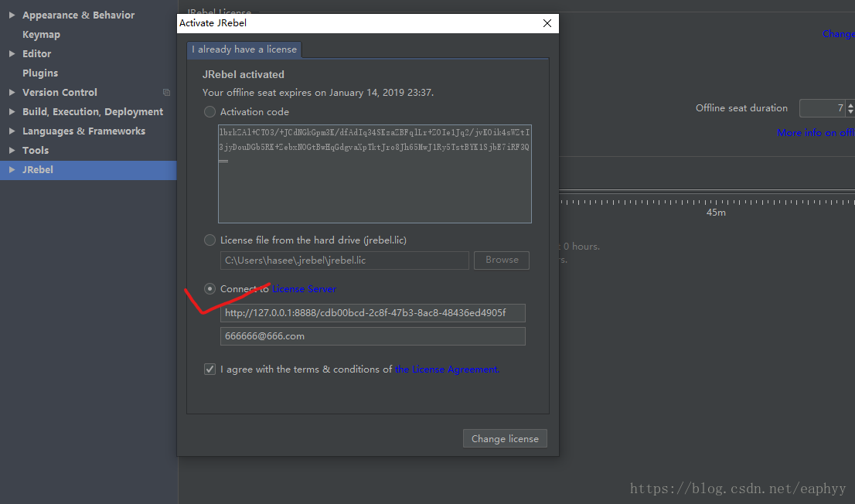855x504 pixels.
Task: Expand the Editor settings arrow
Action: pyautogui.click(x=12, y=54)
